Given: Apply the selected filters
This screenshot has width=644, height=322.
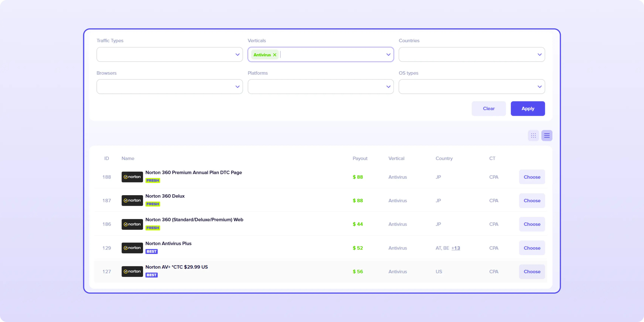Looking at the screenshot, I should point(528,108).
